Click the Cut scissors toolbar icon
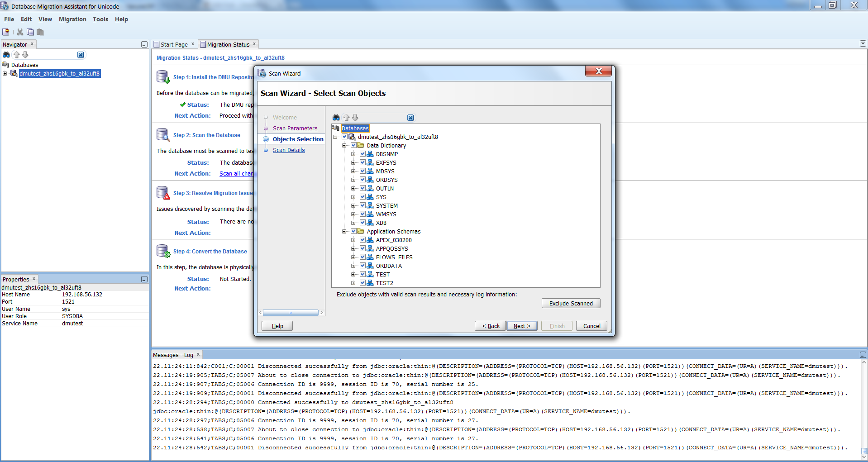 (20, 32)
